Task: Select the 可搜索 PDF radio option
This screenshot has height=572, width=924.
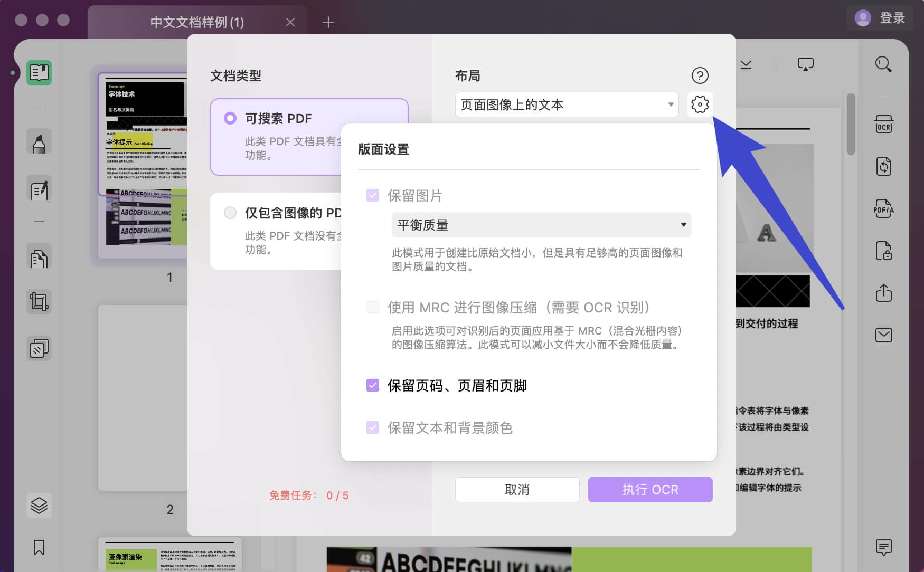Action: point(230,118)
